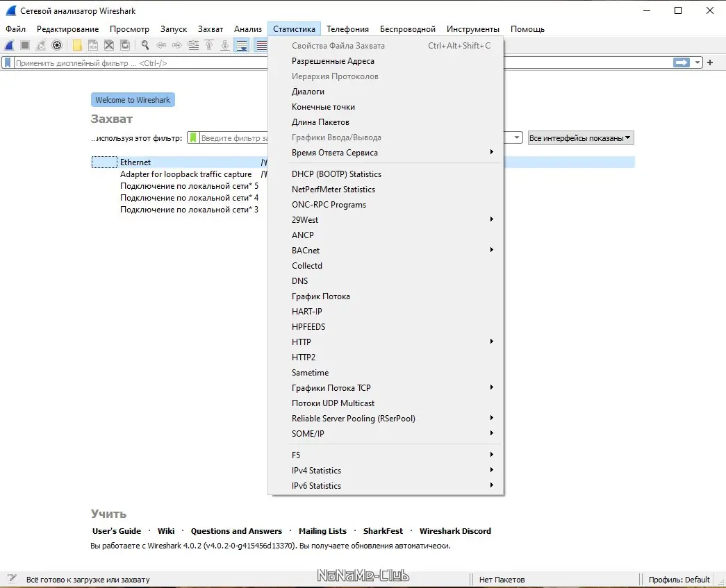Open the Wiki link

click(166, 531)
